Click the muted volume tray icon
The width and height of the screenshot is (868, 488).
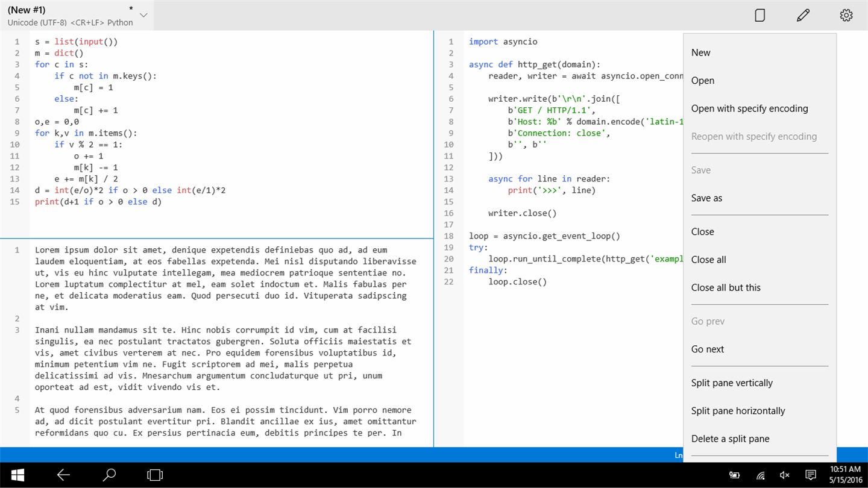(785, 475)
